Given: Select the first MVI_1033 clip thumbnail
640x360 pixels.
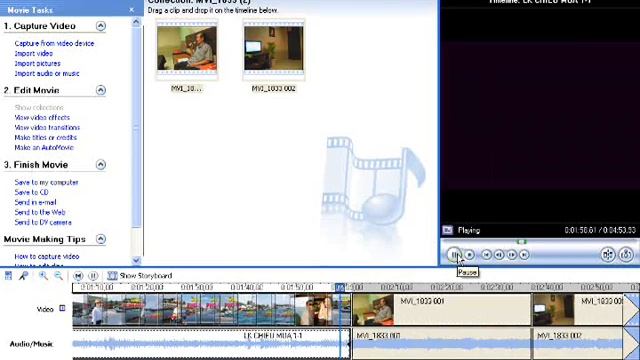Looking at the screenshot, I should click(187, 49).
